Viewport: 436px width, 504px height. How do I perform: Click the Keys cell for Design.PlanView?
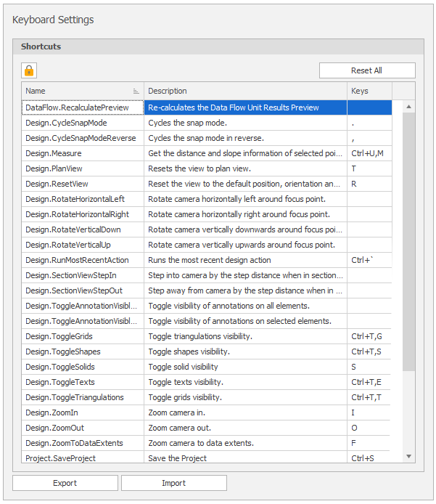click(x=369, y=168)
